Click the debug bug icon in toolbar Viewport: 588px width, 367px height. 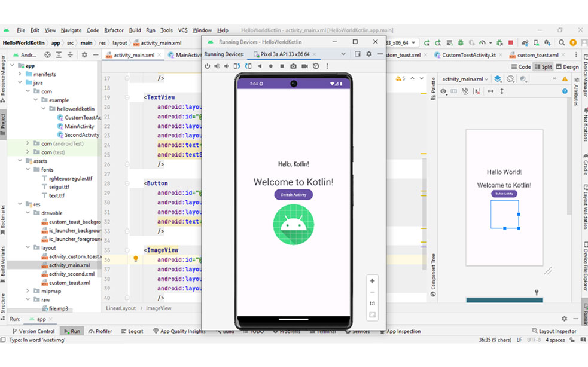tap(461, 42)
